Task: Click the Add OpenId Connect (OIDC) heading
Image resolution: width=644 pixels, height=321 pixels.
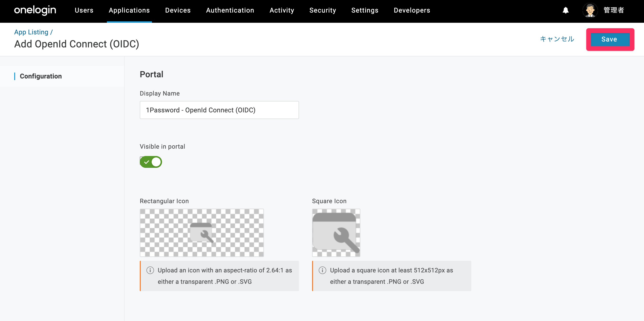Action: pyautogui.click(x=77, y=44)
